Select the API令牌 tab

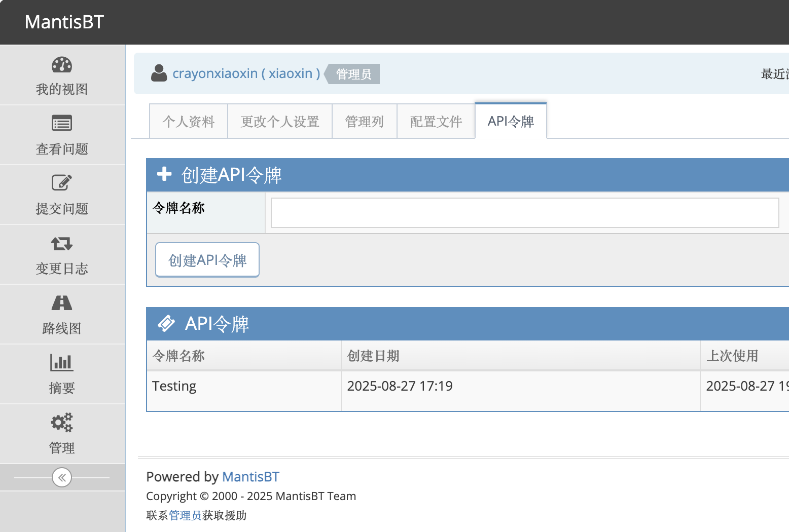click(x=511, y=122)
